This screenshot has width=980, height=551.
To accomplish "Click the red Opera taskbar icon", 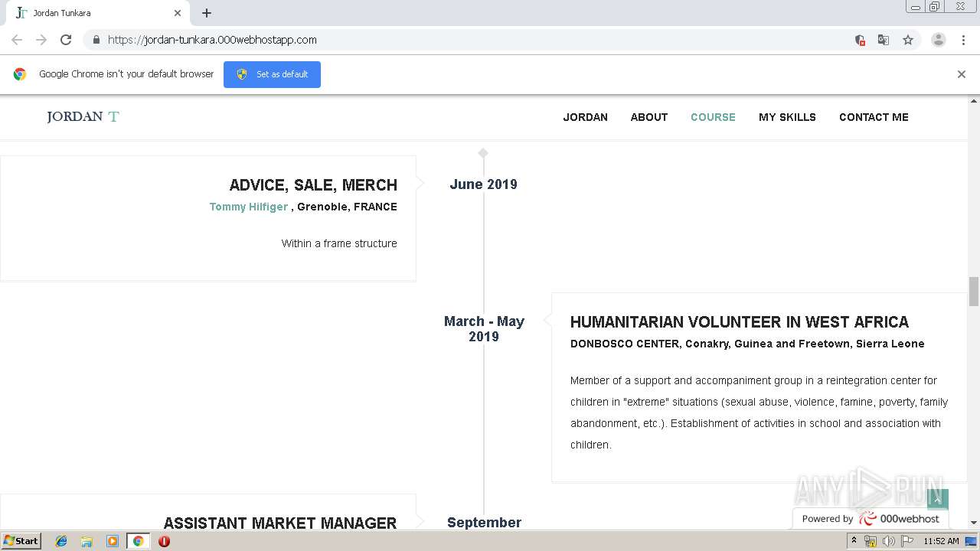I will [164, 541].
